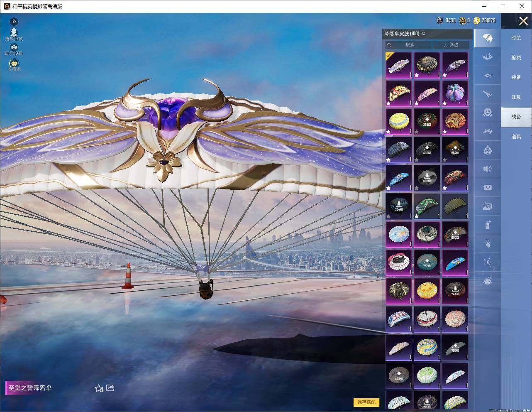Select the fire extinguisher spray category icon

pyautogui.click(x=487, y=225)
